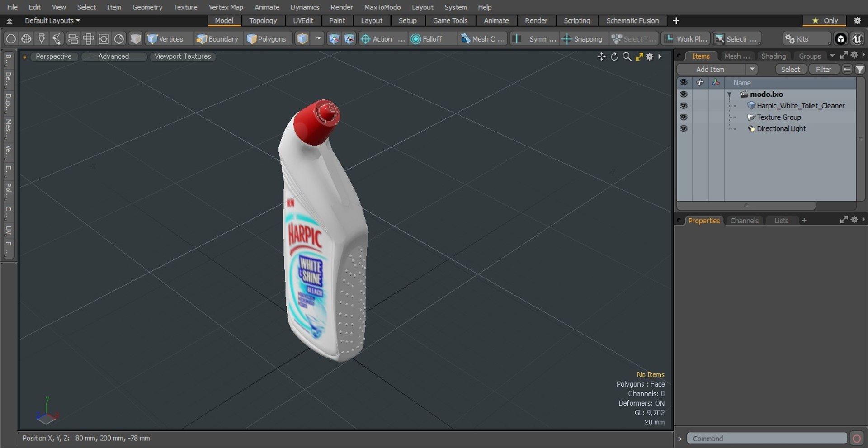Click the square-circle tool icon

[x=104, y=39]
